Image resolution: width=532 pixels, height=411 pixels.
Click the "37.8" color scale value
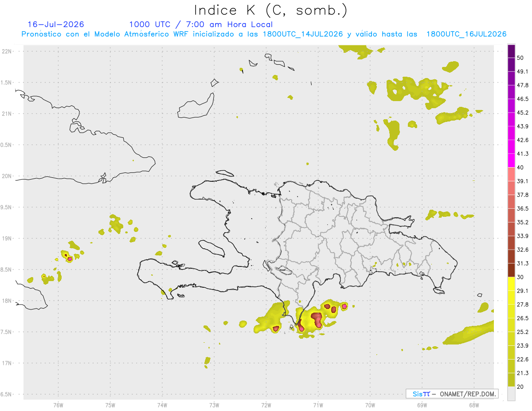coord(523,195)
